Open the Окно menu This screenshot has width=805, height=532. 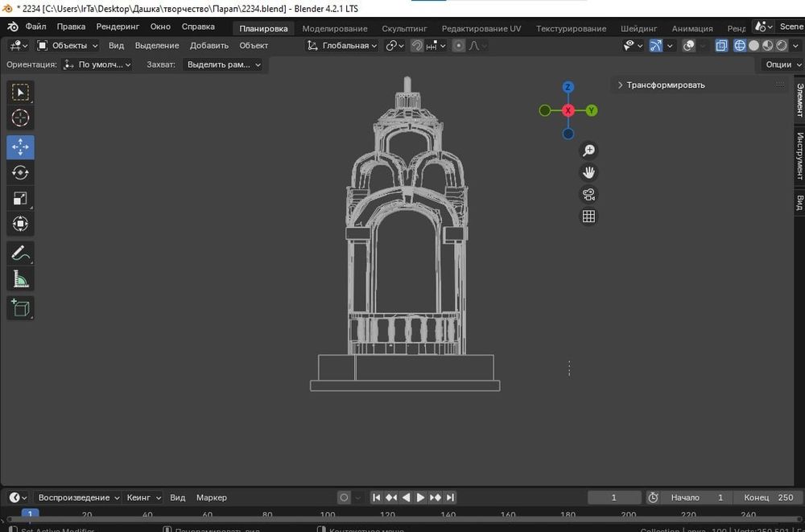[160, 27]
